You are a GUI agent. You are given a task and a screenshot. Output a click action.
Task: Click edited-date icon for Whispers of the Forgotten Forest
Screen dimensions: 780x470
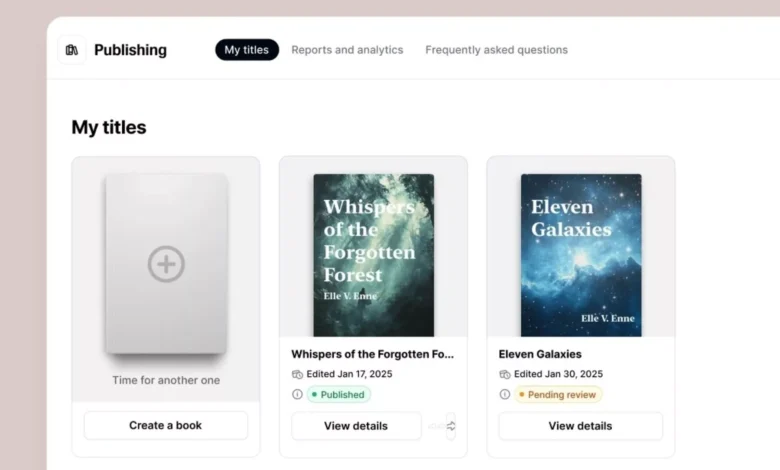click(297, 374)
